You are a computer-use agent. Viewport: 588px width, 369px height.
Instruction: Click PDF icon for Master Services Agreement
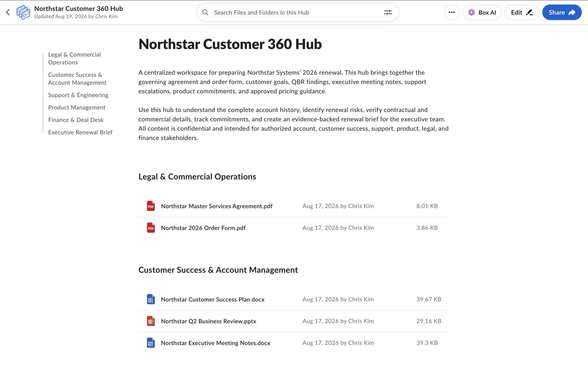point(151,206)
